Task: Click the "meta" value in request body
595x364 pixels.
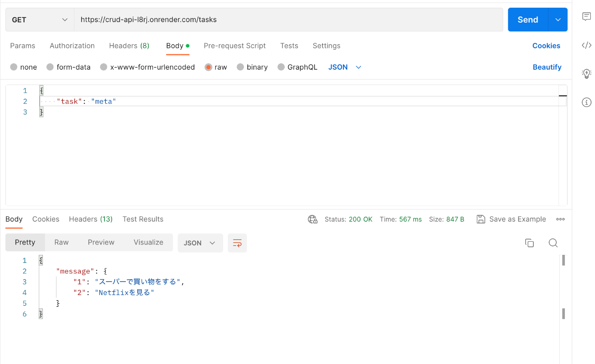Action: tap(103, 101)
